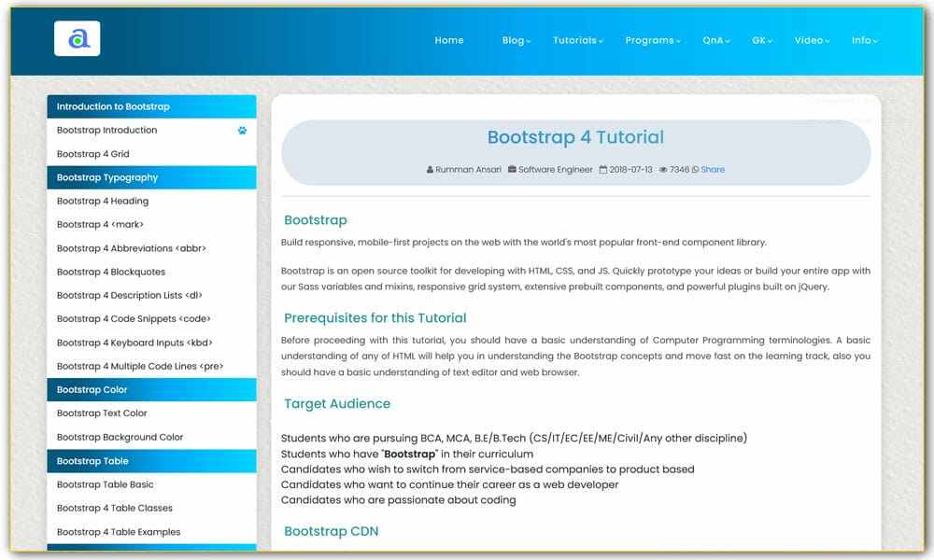
Task: Open Bootstrap 4 Code Snippets <code>
Action: 152,319
